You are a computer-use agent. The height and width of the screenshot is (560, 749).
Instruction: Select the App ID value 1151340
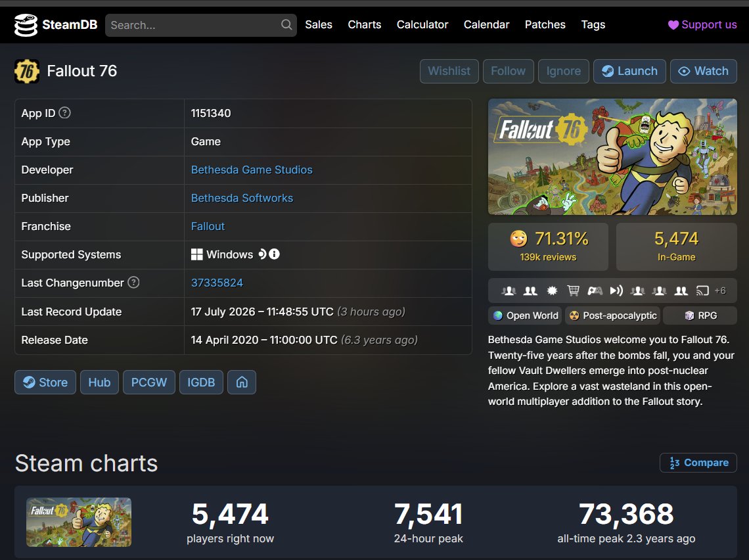click(211, 113)
